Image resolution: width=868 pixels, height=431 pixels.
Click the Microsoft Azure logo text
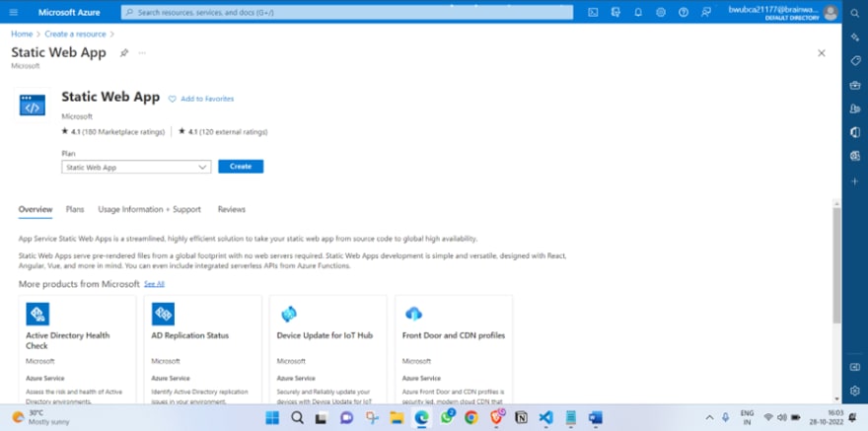click(x=68, y=12)
